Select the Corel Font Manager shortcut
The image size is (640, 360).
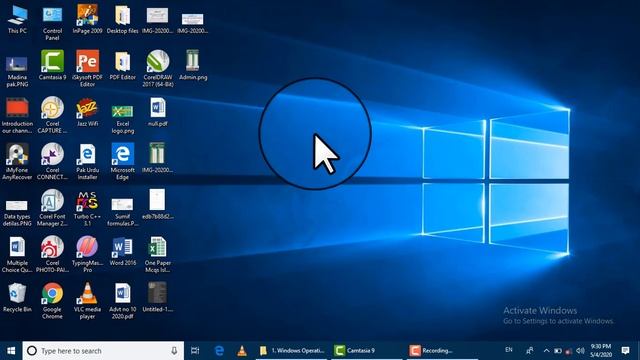[52, 208]
